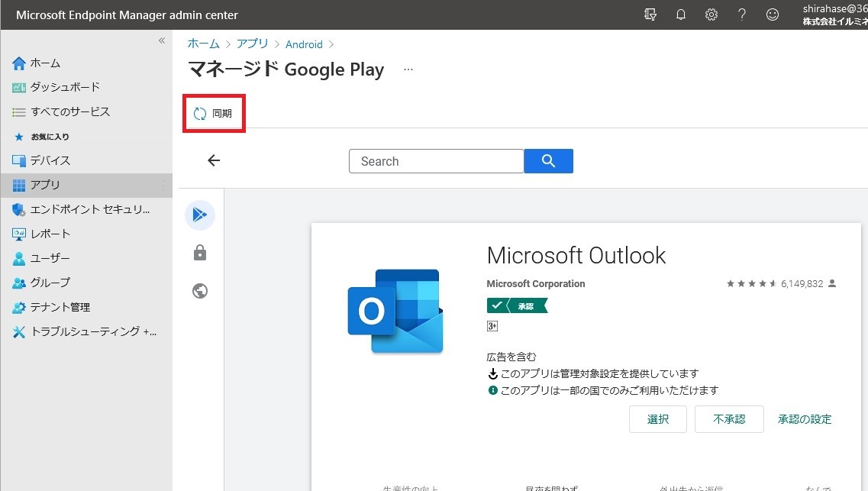Open the web apps globe icon

(200, 291)
